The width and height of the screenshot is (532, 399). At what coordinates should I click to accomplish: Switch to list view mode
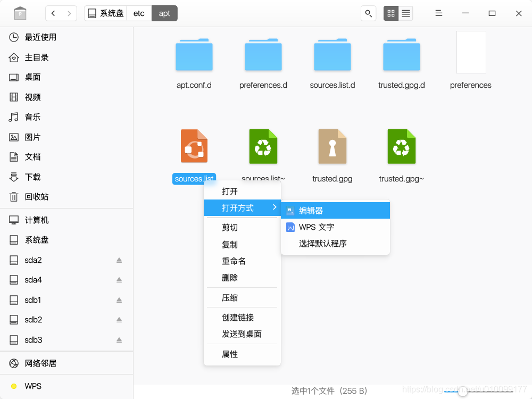pyautogui.click(x=406, y=13)
